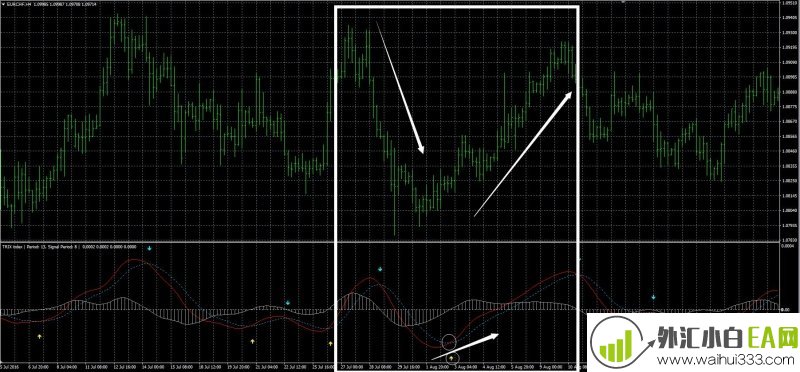The width and height of the screenshot is (800, 372).
Task: Click the cyan down arrow above the 14 Jul TRIX peak
Action: (149, 249)
